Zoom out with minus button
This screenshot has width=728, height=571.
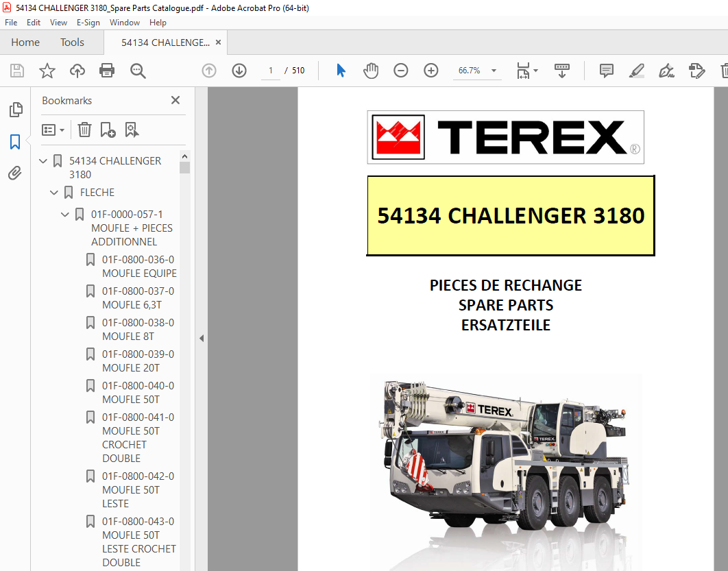(401, 71)
